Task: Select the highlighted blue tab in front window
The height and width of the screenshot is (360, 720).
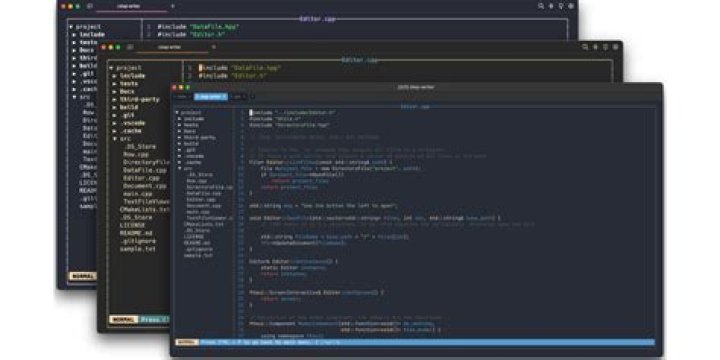Action: [x=210, y=97]
